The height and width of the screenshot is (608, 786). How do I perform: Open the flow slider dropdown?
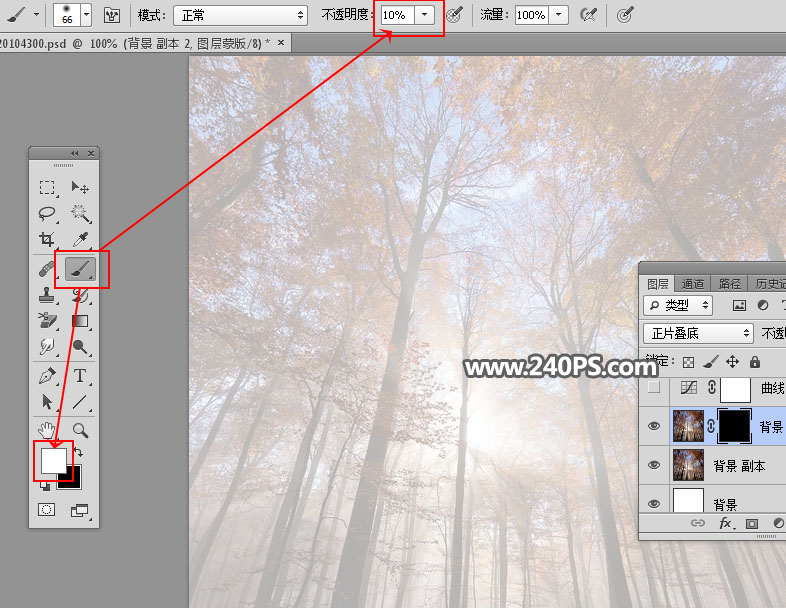(x=558, y=15)
